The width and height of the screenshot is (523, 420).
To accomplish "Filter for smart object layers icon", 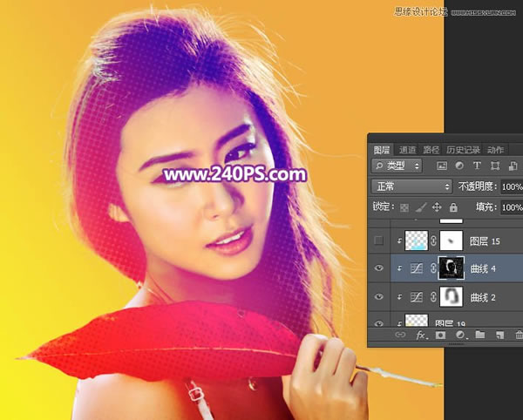I will pos(513,166).
